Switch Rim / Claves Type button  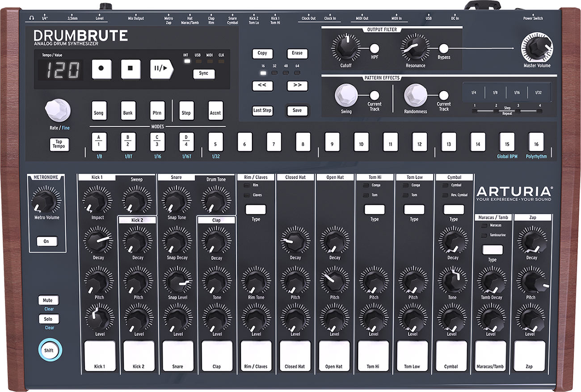(256, 209)
